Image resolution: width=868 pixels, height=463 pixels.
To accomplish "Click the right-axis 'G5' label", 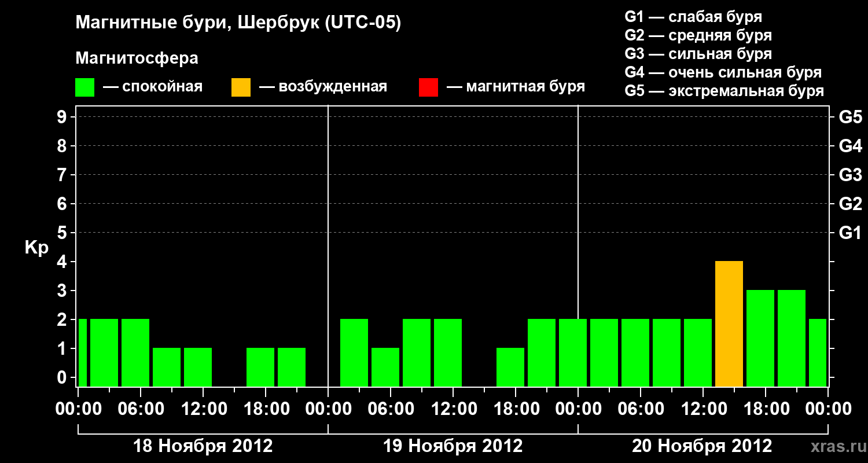I will (851, 117).
